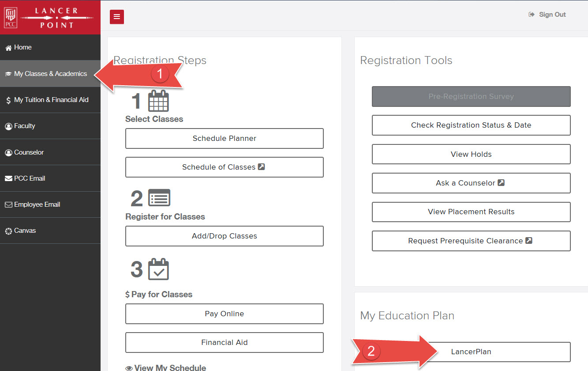The height and width of the screenshot is (371, 588).
Task: Open the Schedule Planner
Action: pos(224,139)
